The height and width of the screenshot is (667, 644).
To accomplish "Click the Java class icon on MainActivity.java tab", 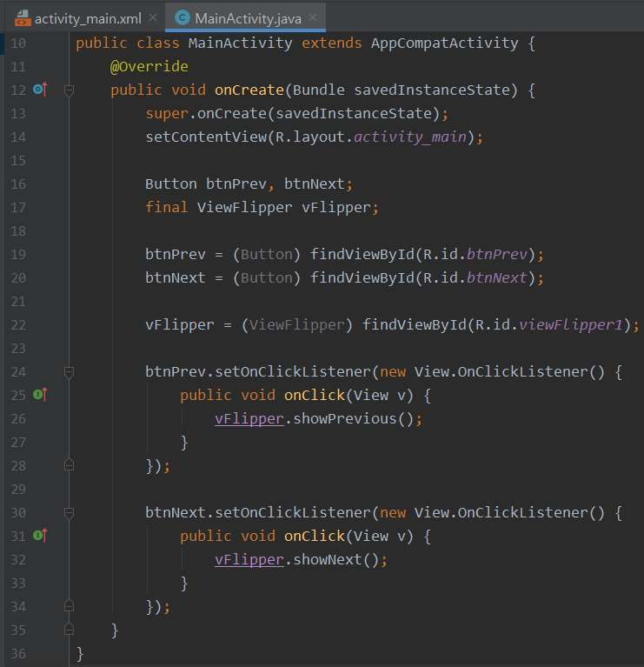I will coord(183,18).
